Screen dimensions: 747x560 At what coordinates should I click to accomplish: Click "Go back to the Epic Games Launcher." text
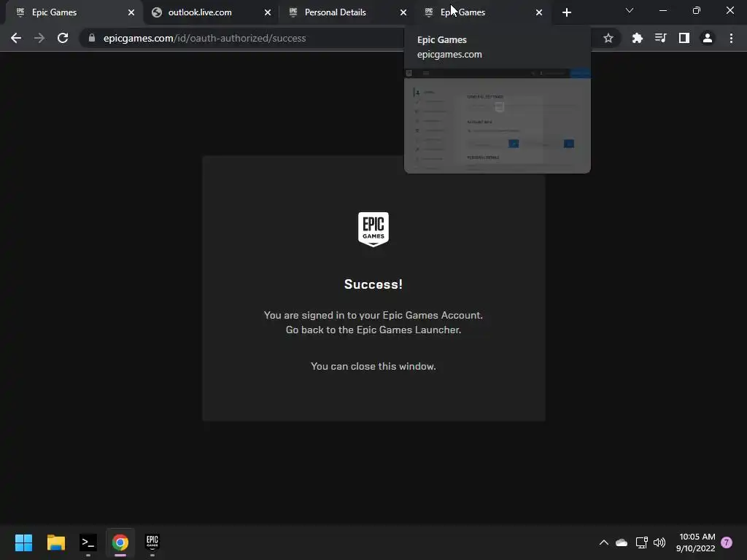373,330
